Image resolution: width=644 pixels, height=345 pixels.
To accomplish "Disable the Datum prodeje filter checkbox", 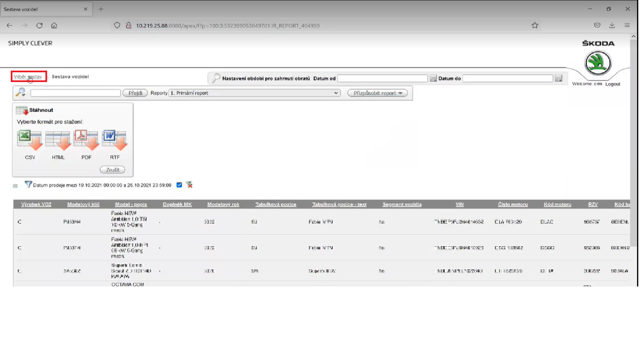I will pyautogui.click(x=179, y=185).
